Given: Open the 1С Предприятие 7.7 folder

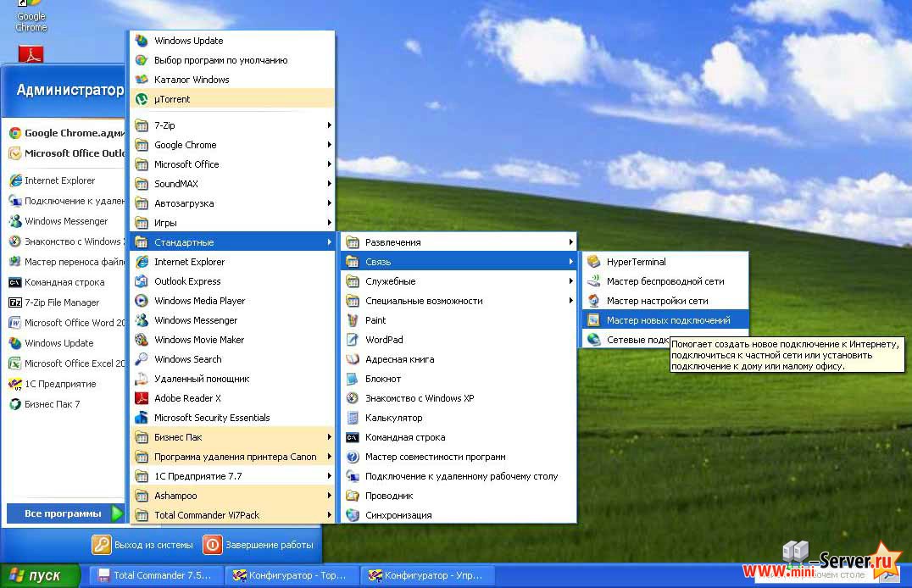Looking at the screenshot, I should click(232, 476).
